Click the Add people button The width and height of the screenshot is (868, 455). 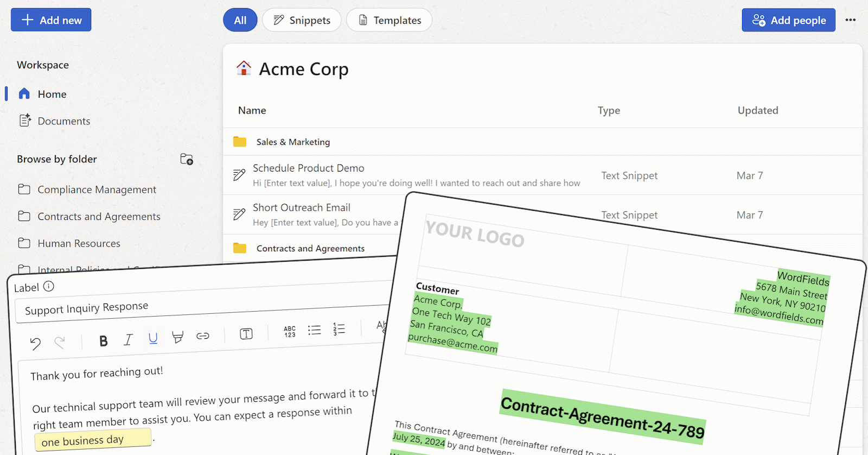(x=789, y=20)
